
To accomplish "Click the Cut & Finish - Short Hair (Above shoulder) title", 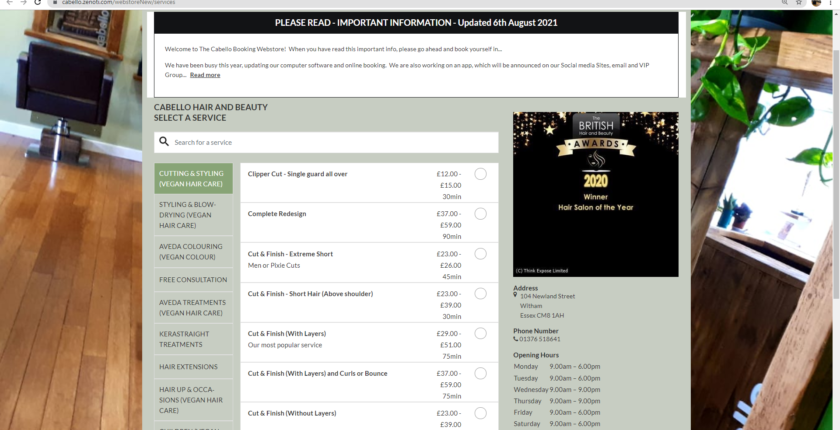I will [310, 293].
